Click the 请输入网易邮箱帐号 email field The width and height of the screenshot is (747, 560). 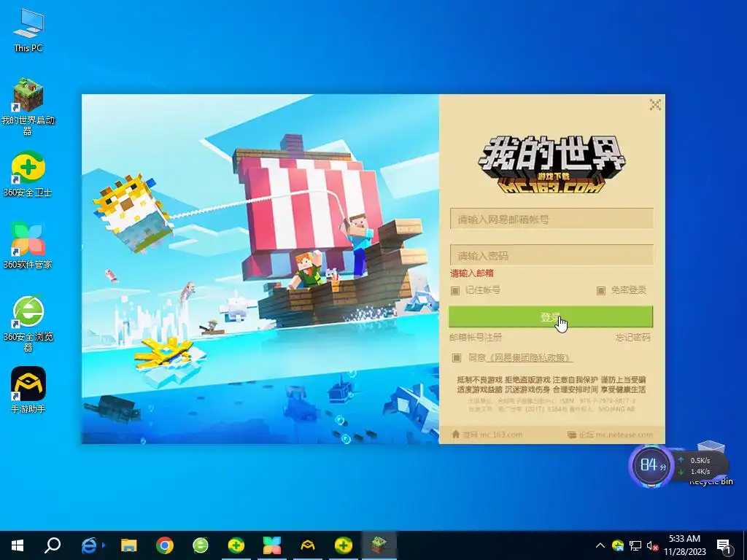coord(551,219)
